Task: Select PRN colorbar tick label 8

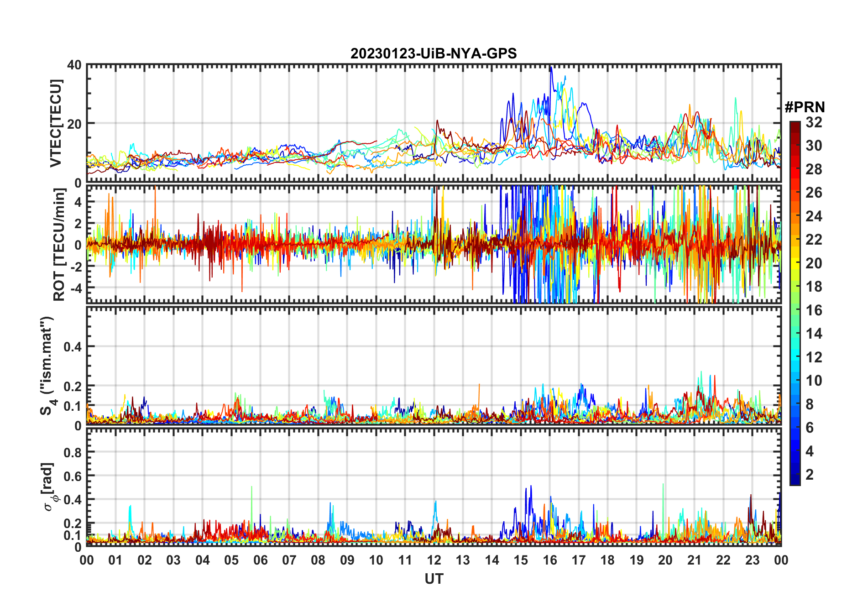Action: (810, 404)
